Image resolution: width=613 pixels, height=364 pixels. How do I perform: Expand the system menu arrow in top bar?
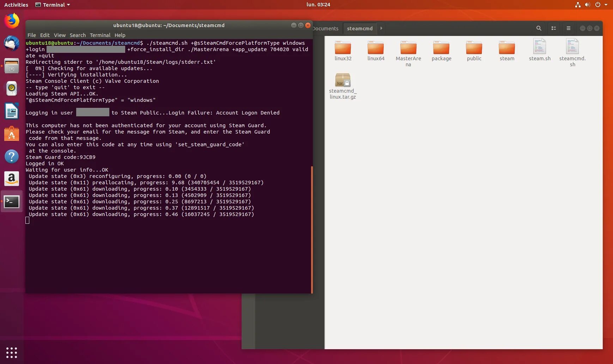(x=606, y=5)
